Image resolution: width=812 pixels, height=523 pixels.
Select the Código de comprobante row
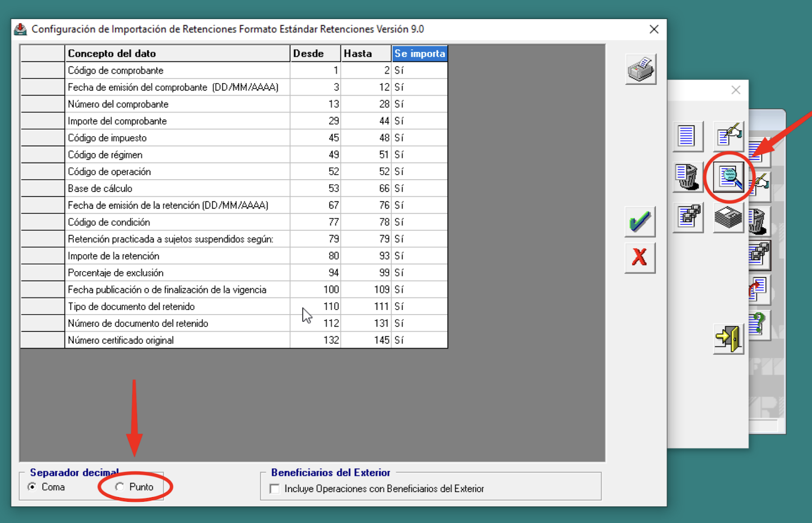tap(234, 71)
